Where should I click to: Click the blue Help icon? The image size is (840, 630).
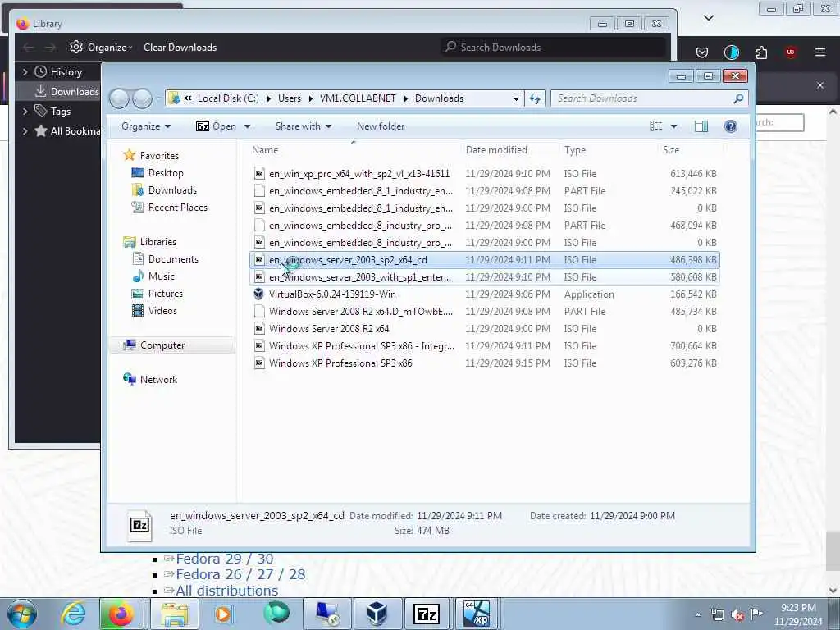(x=731, y=126)
